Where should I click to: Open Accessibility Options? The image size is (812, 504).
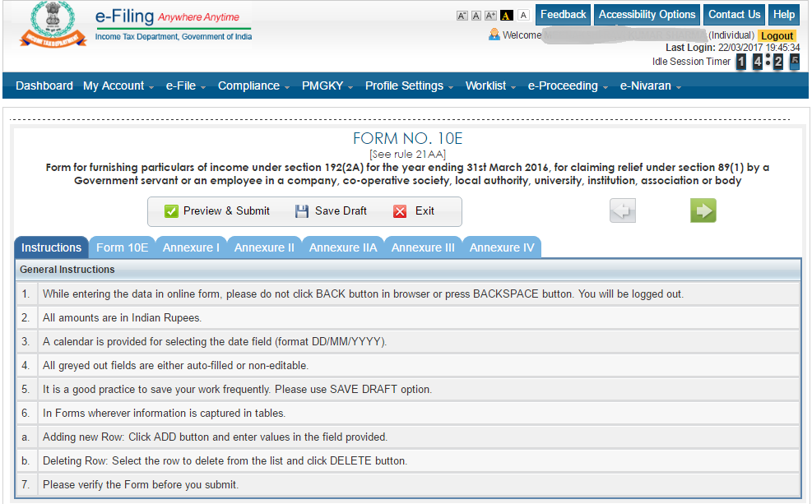[647, 15]
